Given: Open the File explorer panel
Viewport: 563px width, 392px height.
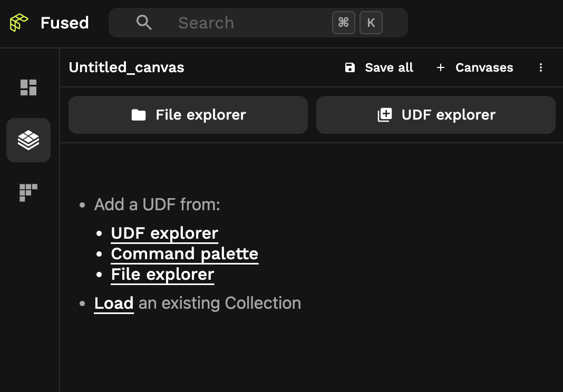Looking at the screenshot, I should point(188,114).
